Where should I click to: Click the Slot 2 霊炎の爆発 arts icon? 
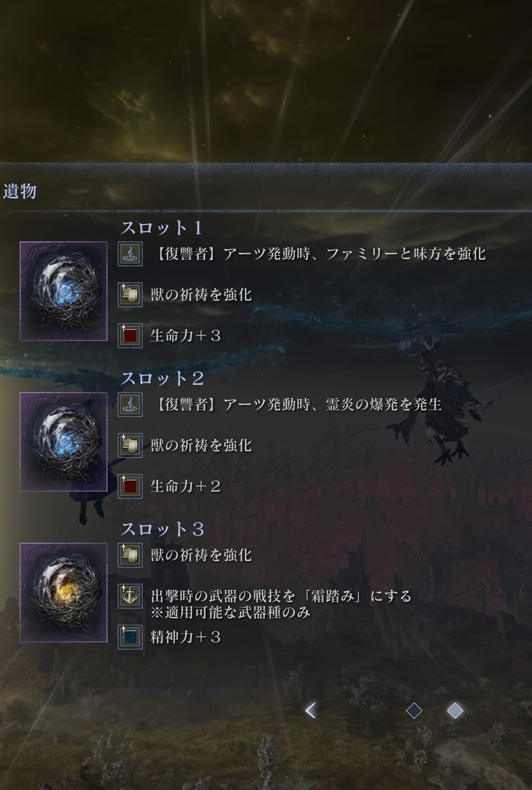pos(130,405)
